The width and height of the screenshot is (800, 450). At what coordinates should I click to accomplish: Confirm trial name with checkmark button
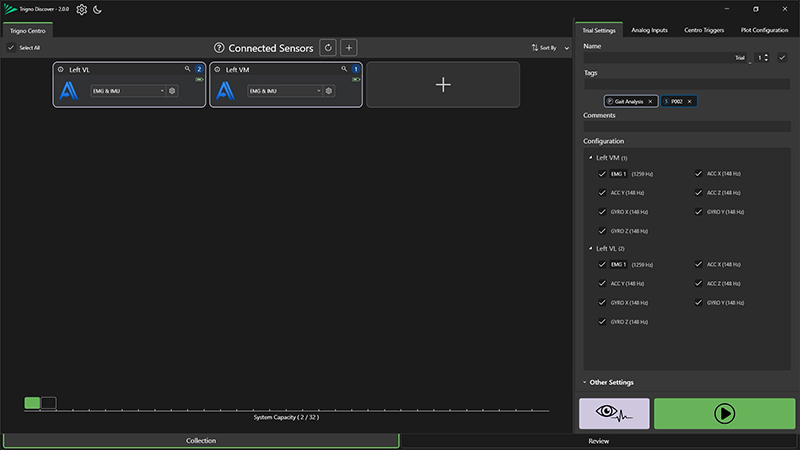point(782,58)
